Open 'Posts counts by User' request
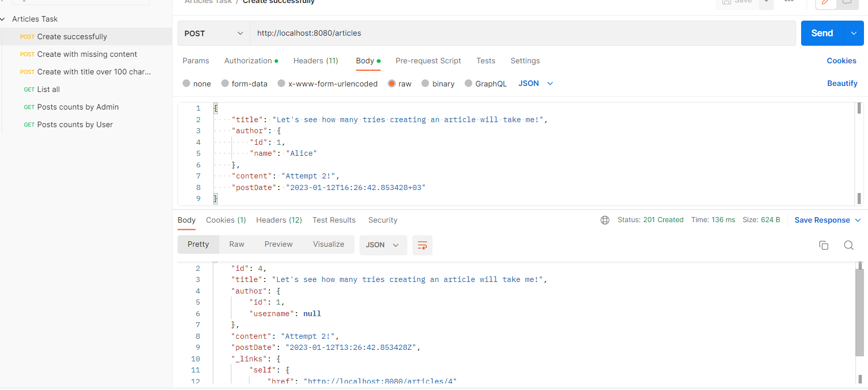The width and height of the screenshot is (868, 390). click(x=86, y=125)
